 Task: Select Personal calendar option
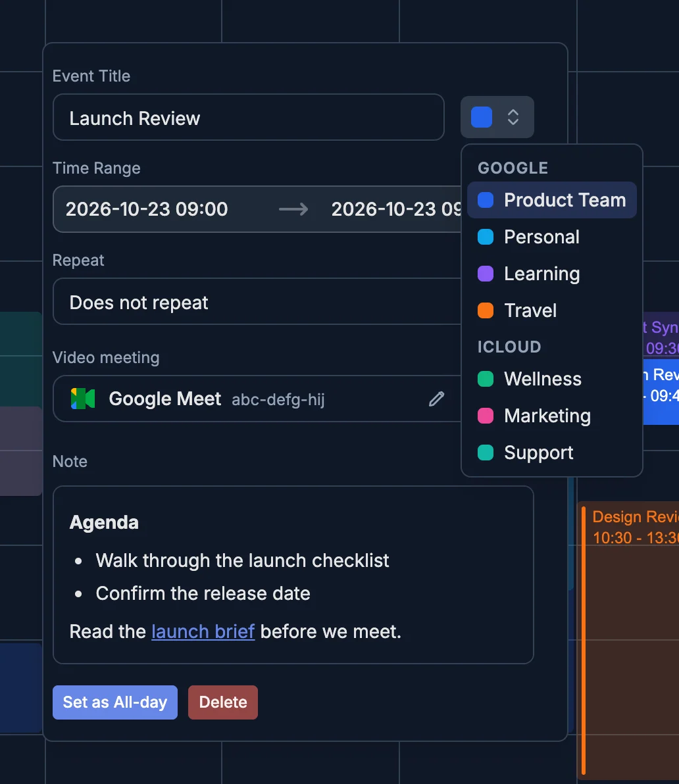click(x=551, y=237)
